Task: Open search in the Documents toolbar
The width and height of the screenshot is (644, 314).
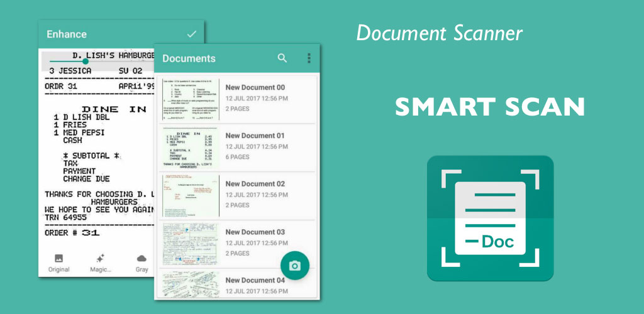Action: pyautogui.click(x=282, y=58)
